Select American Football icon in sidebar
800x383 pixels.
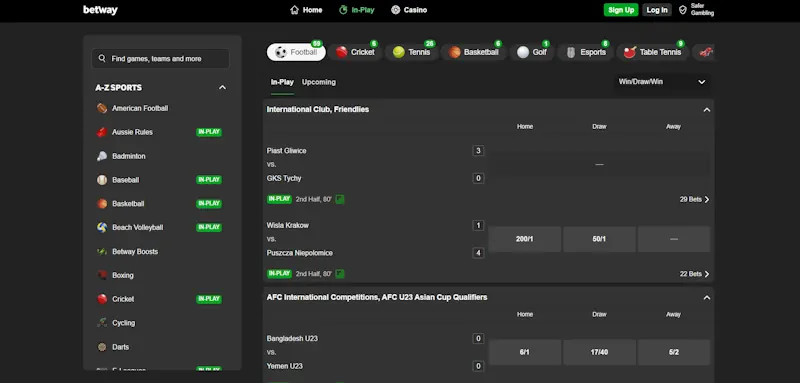(102, 108)
